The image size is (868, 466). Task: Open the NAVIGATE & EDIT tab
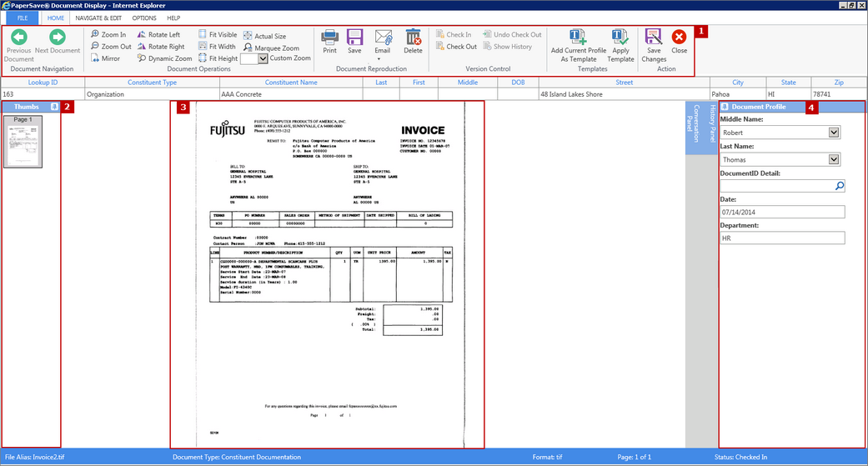98,18
